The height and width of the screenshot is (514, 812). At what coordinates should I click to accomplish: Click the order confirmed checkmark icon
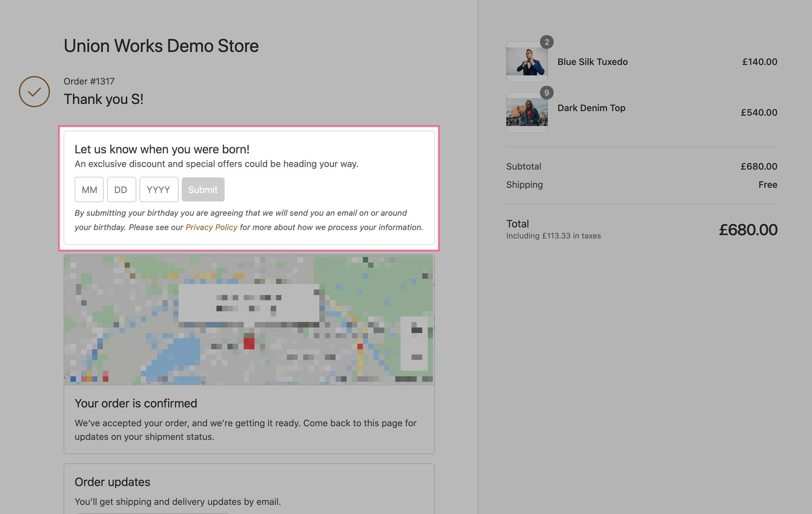pos(34,91)
